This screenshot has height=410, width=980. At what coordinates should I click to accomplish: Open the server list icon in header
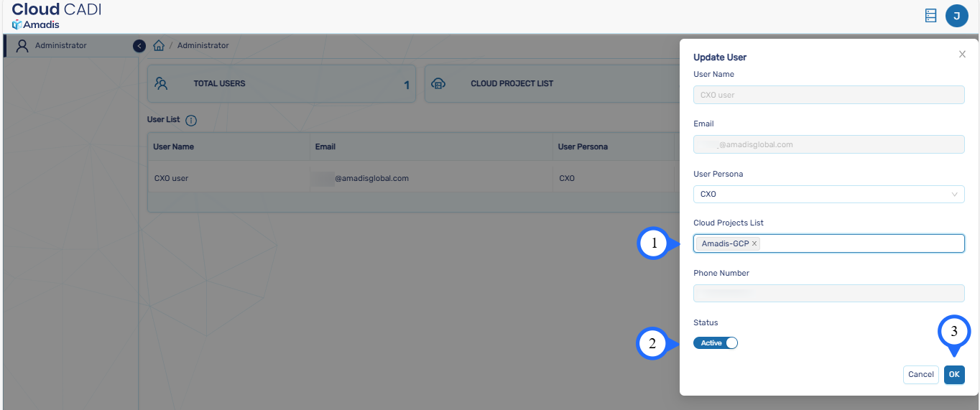pos(930,15)
